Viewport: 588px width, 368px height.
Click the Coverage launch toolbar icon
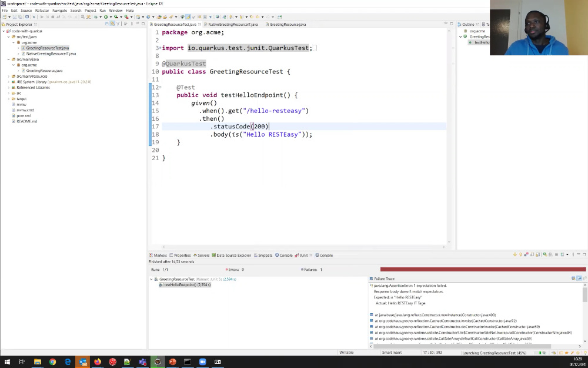(116, 17)
